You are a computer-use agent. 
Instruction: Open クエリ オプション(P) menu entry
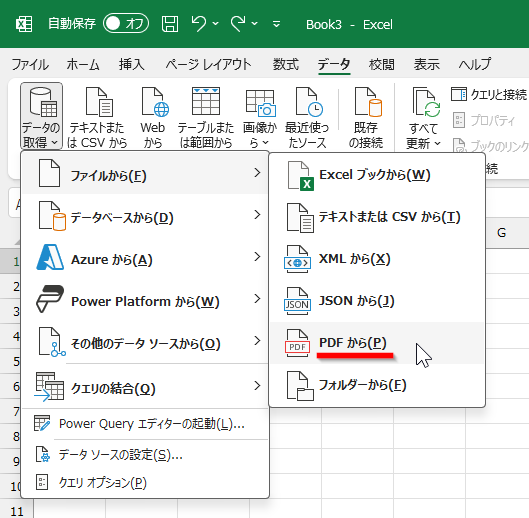[x=145, y=483]
